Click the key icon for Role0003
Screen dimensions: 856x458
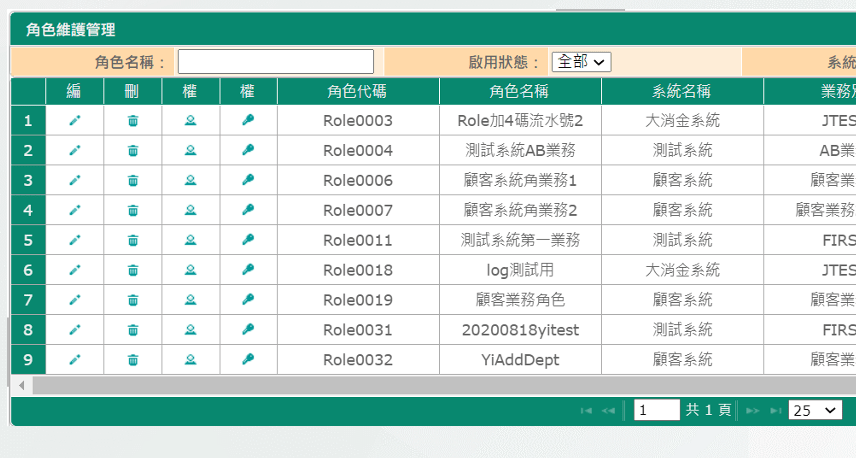[x=248, y=121]
